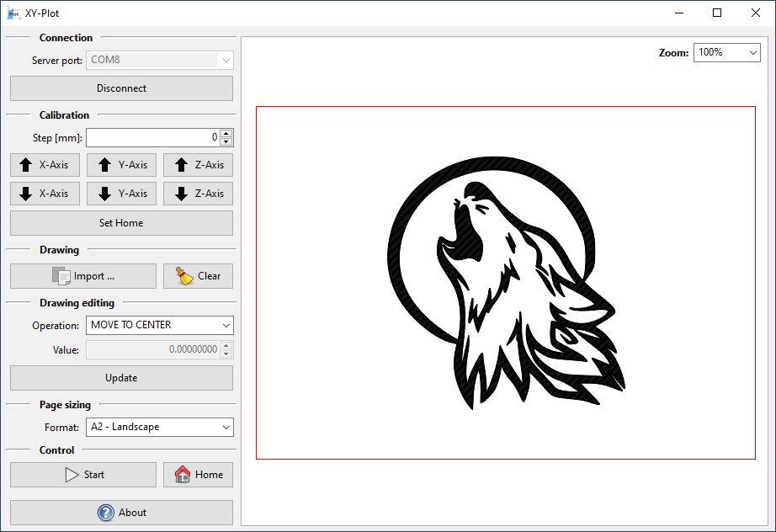Click the howling wolf drawing on the canvas
This screenshot has height=532, width=776.
[506, 283]
